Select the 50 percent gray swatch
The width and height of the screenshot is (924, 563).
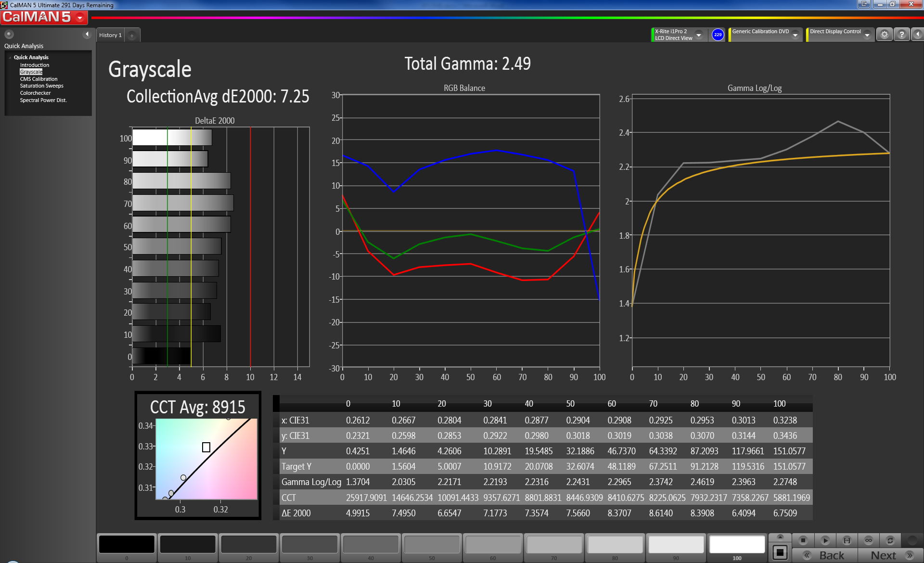tap(432, 545)
